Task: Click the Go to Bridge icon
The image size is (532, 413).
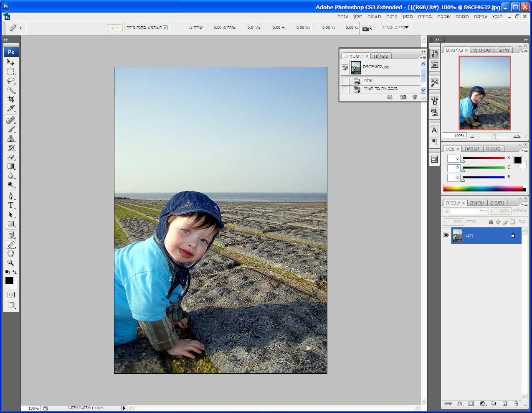Action: coord(367,28)
